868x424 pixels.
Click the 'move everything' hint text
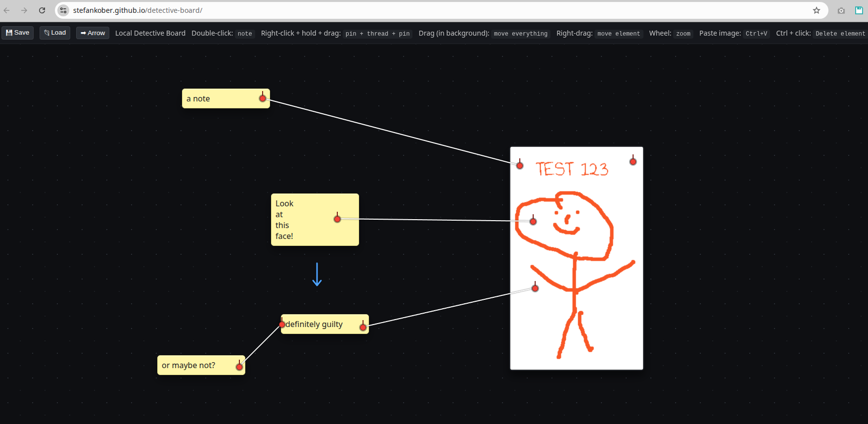click(521, 34)
